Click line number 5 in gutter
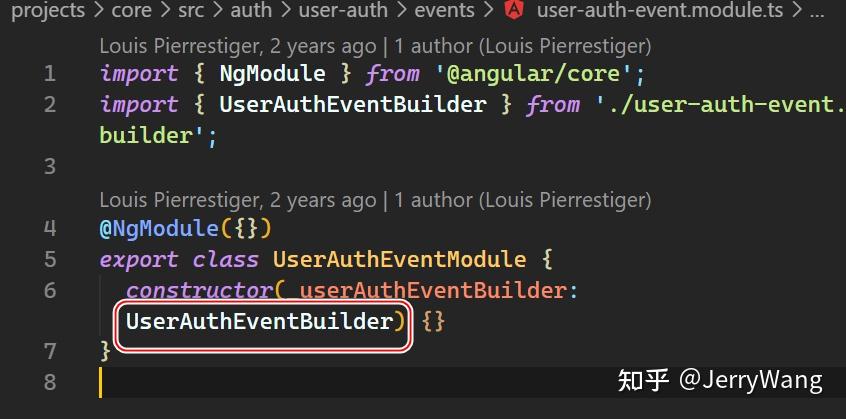 tap(50, 259)
